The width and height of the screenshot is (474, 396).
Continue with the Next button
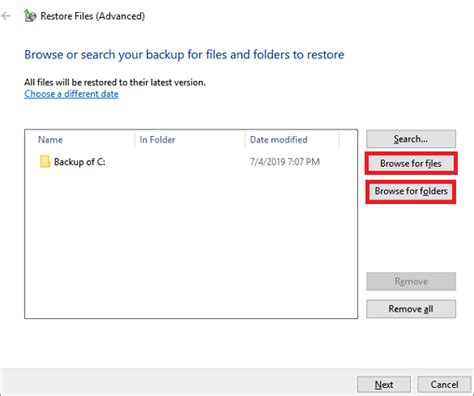pyautogui.click(x=384, y=385)
